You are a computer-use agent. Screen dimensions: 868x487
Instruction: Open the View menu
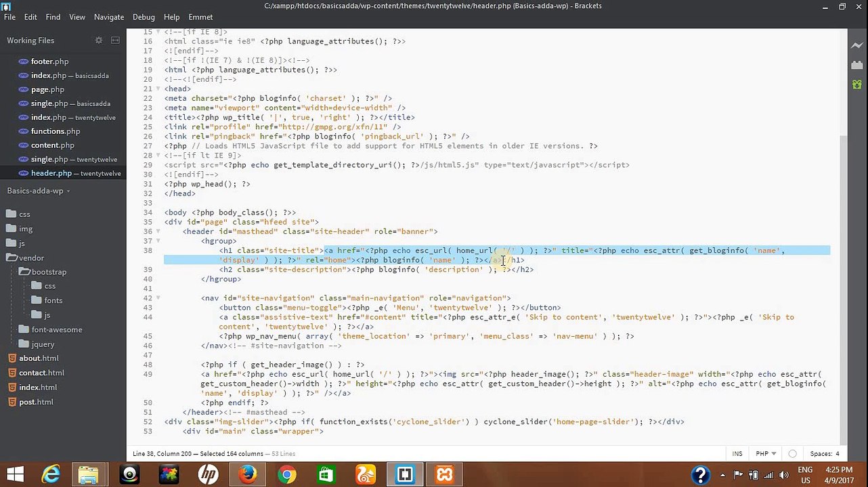tap(77, 17)
